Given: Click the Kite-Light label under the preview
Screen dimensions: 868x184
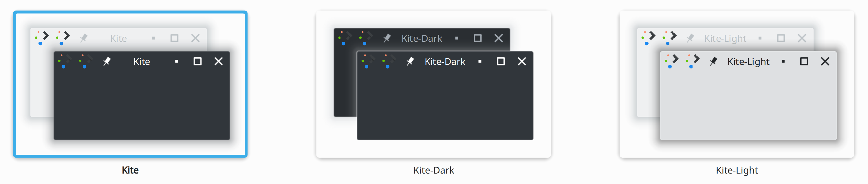Looking at the screenshot, I should [x=737, y=170].
